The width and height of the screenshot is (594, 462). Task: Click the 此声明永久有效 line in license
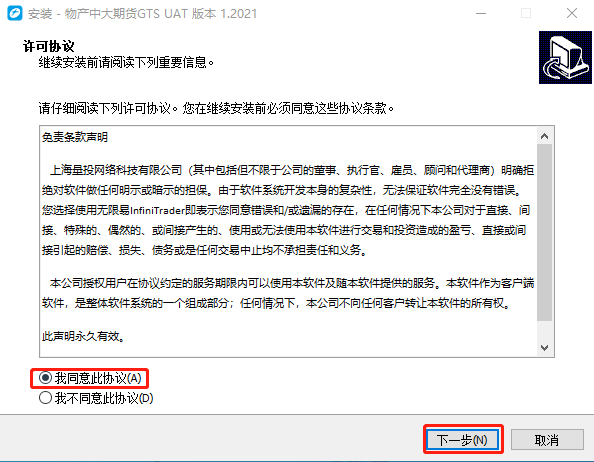pos(83,336)
